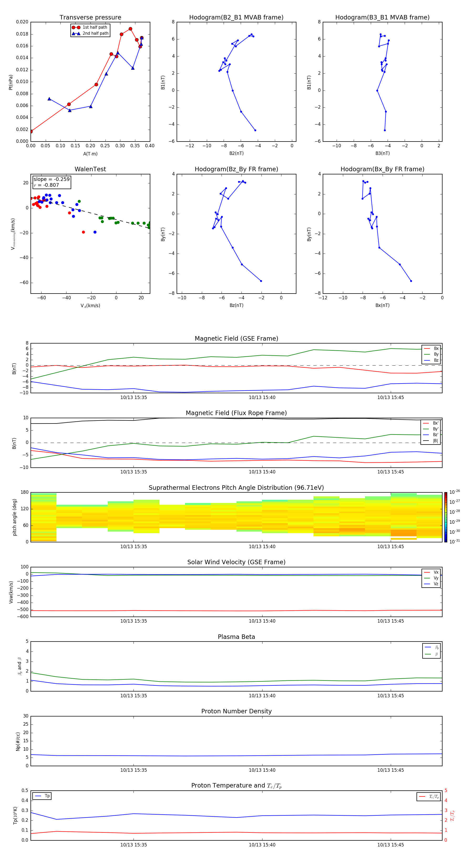473x868 pixels.
Task: Click the "A(T·m)" x-axis label
Action: point(90,154)
